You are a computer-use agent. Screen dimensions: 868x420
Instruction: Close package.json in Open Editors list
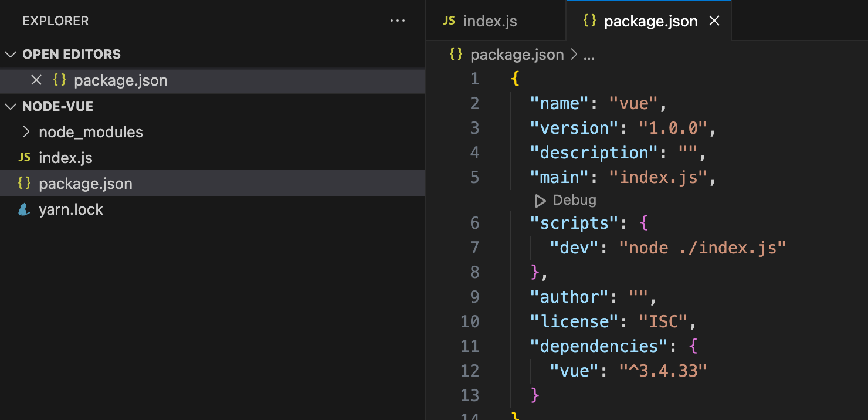[x=36, y=80]
